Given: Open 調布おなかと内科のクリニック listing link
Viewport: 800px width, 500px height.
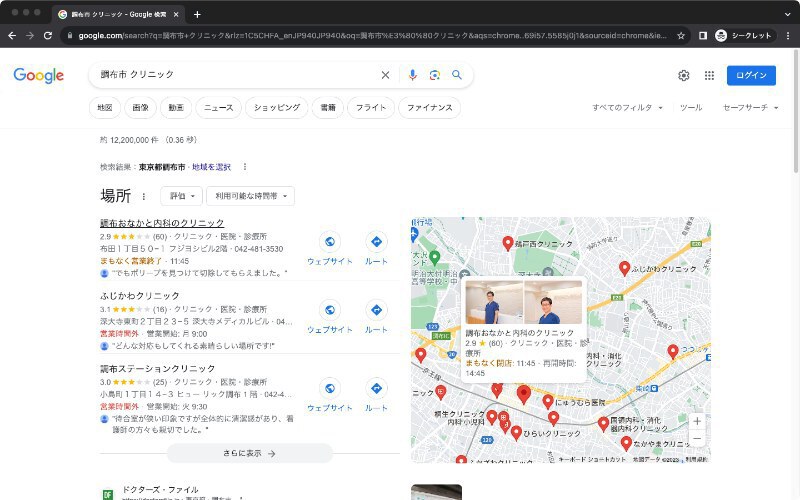Looking at the screenshot, I should [161, 223].
